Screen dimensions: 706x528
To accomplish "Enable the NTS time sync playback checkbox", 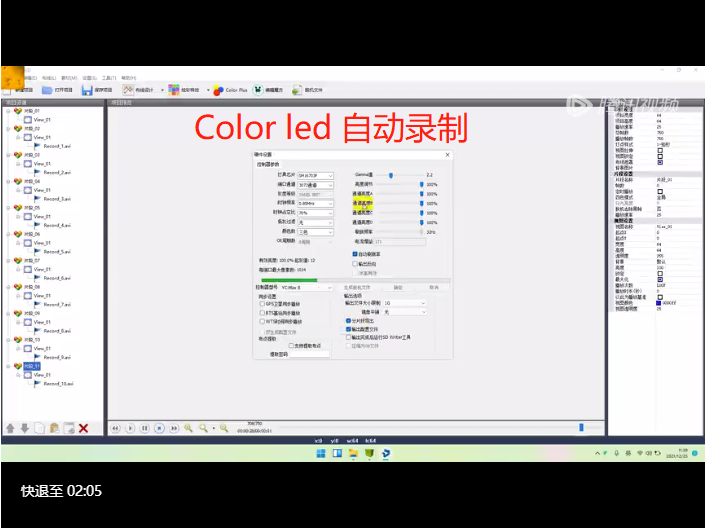I will point(262,321).
